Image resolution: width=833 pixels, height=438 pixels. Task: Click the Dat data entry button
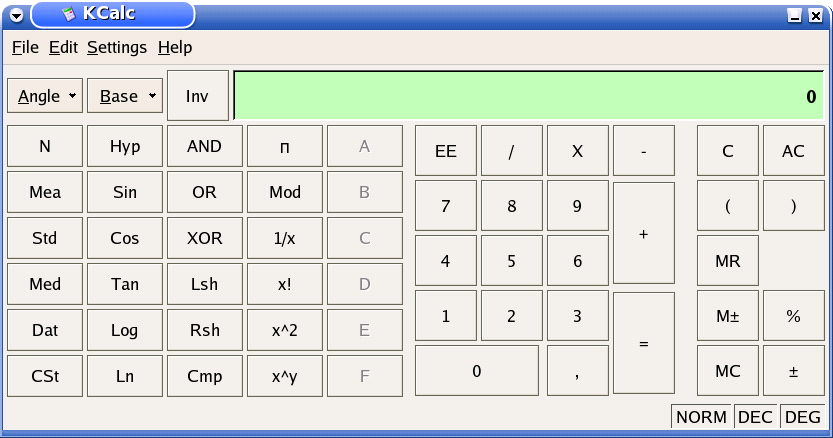(45, 330)
